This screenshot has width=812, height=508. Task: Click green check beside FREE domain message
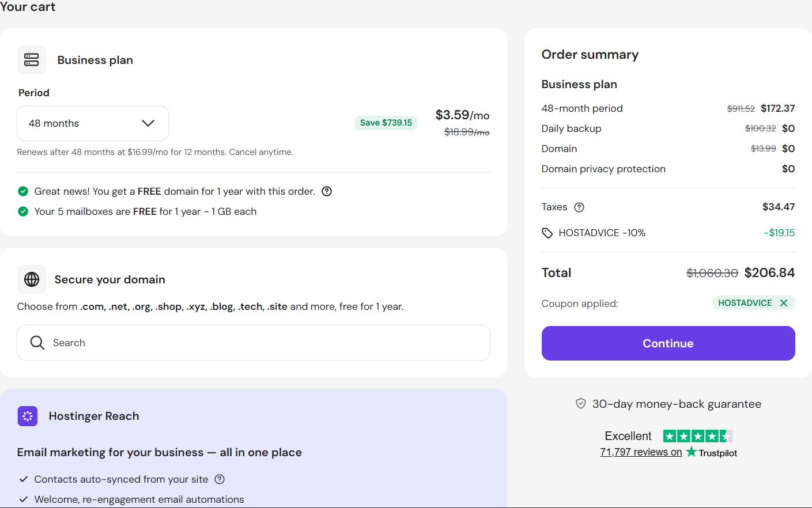[x=23, y=191]
